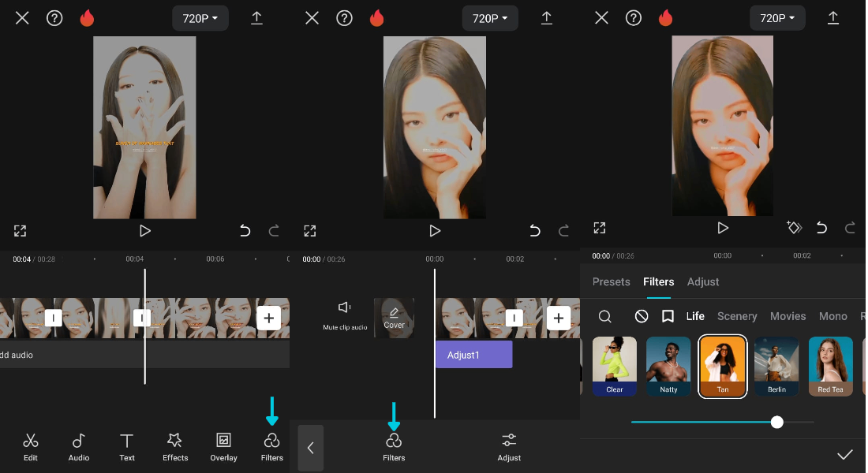Undo in the right screen
This screenshot has height=473, width=868.
coord(821,227)
